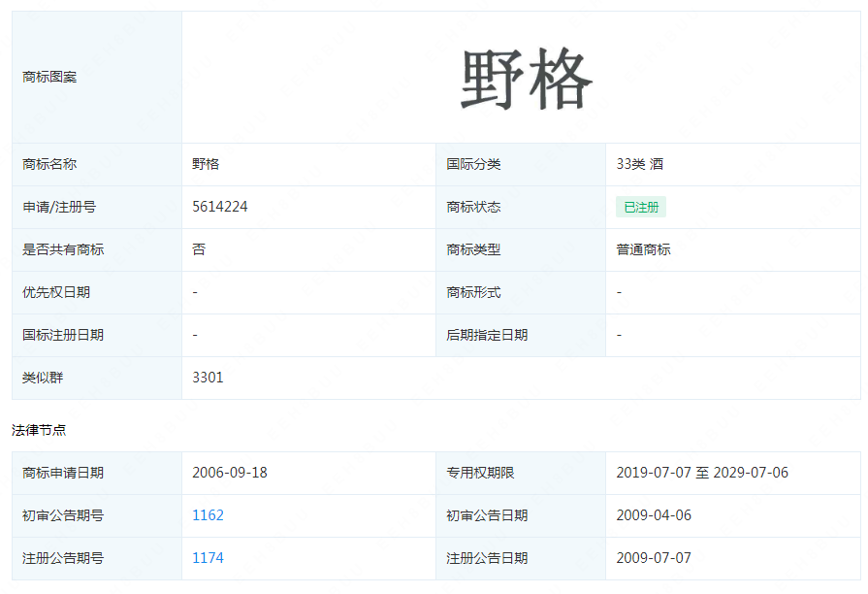The image size is (868, 594).
Task: Open preliminary announcement issue 1162 link
Action: [208, 515]
